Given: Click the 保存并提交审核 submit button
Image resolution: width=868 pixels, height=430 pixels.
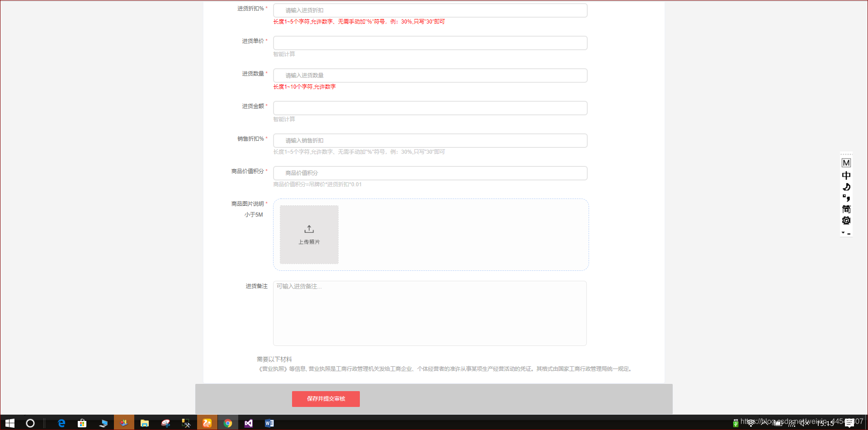Looking at the screenshot, I should pos(325,399).
